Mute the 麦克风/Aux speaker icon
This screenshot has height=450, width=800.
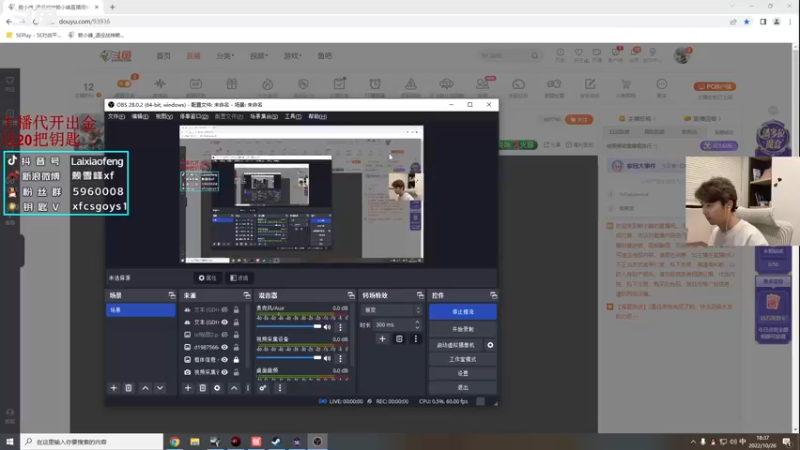coord(328,327)
